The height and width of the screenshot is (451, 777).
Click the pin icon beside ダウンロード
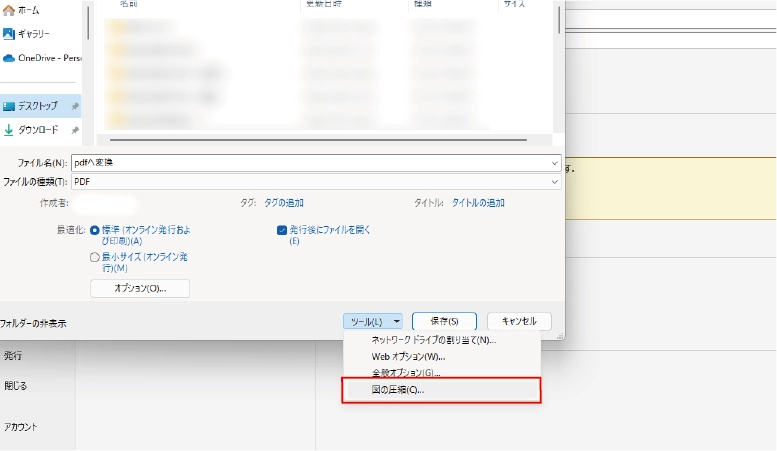(x=75, y=130)
